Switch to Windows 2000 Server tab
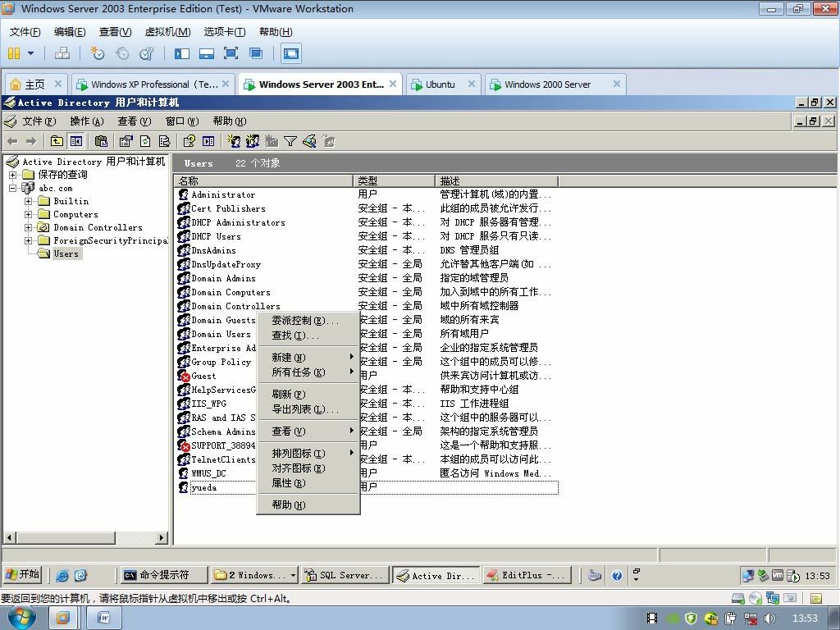Image resolution: width=840 pixels, height=630 pixels. click(x=555, y=84)
